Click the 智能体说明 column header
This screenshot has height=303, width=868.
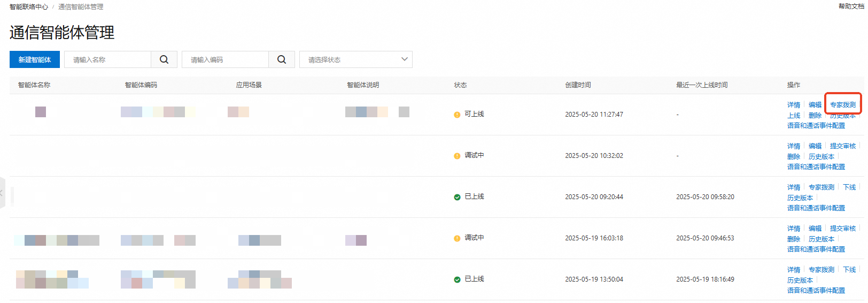click(363, 85)
